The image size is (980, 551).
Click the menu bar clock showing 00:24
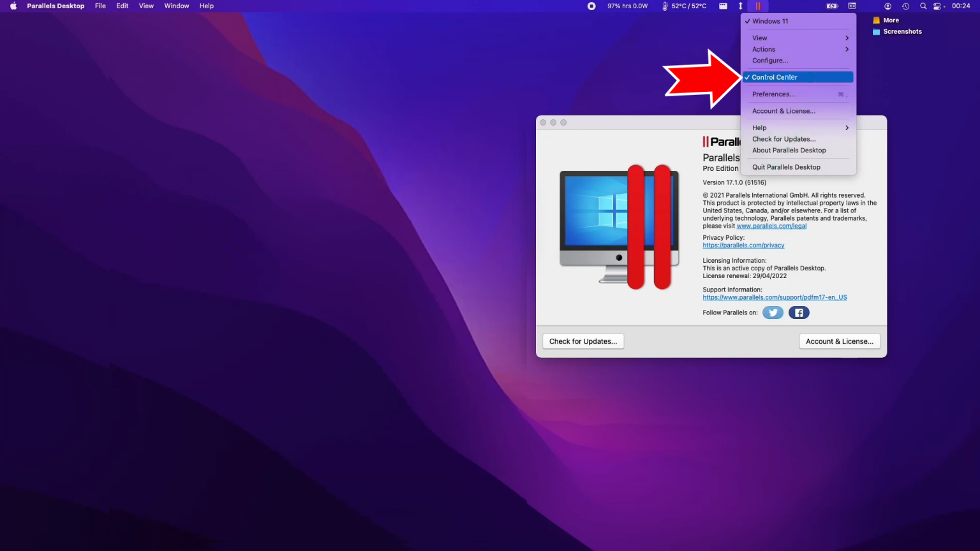point(961,6)
